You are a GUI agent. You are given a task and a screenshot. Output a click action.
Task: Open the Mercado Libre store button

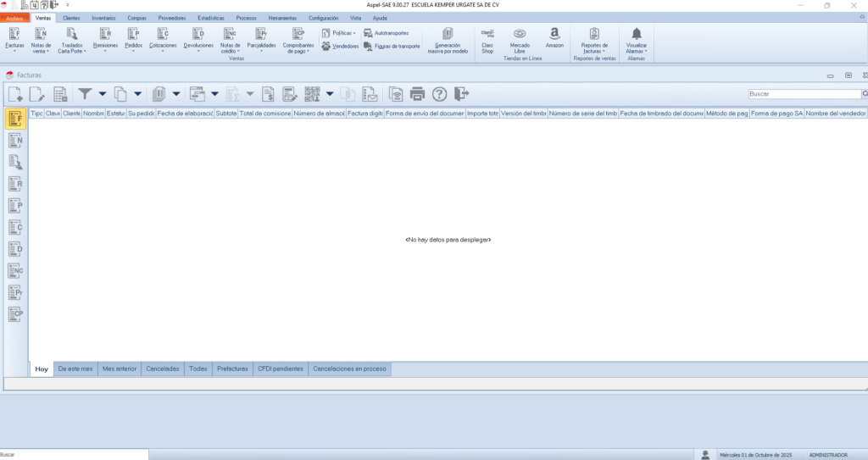[520, 41]
